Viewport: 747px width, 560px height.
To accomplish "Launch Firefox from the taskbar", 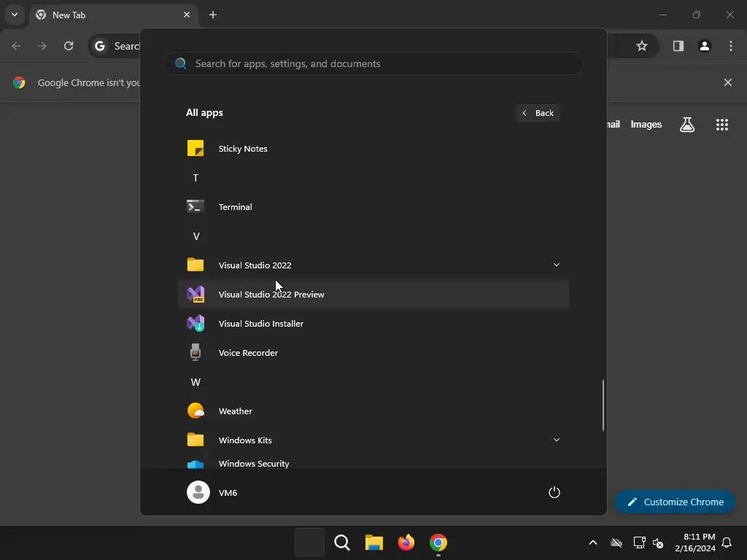I will tap(406, 542).
